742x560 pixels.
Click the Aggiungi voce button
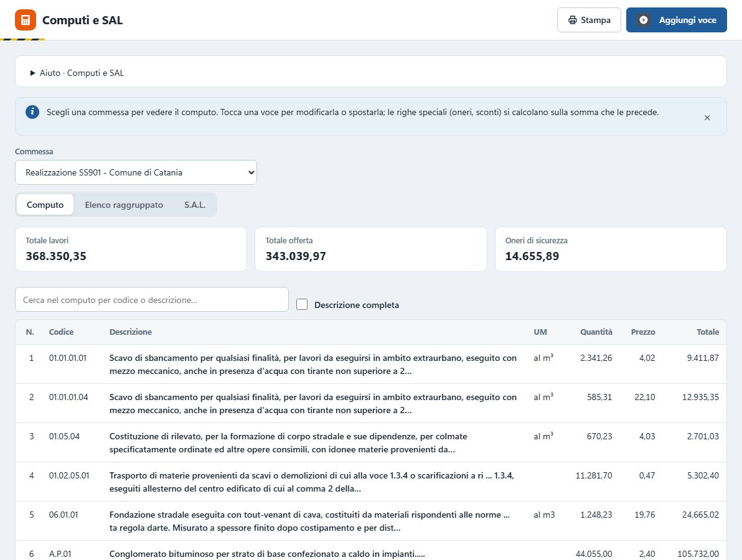point(676,20)
